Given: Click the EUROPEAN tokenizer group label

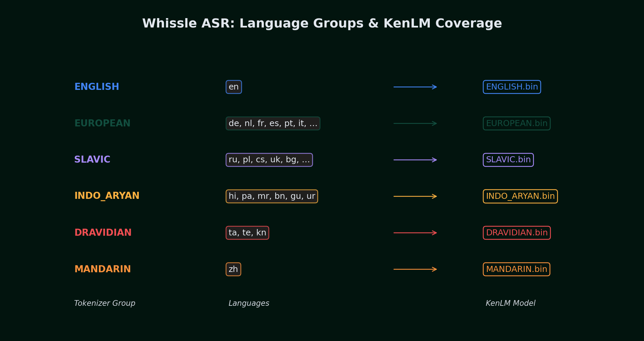Looking at the screenshot, I should click(102, 123).
